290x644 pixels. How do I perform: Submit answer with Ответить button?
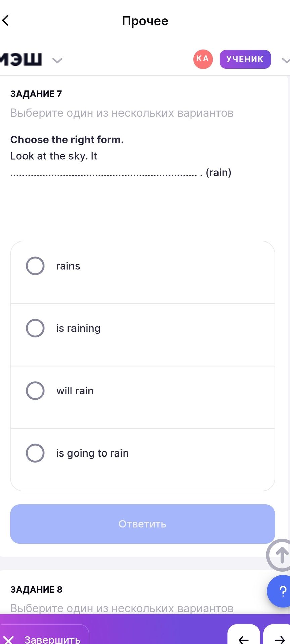(x=143, y=524)
